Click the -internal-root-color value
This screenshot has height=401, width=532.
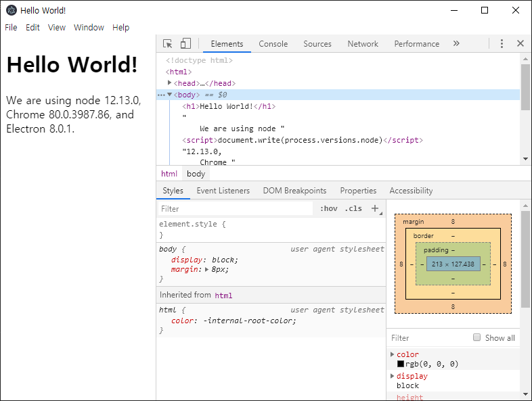pos(249,321)
